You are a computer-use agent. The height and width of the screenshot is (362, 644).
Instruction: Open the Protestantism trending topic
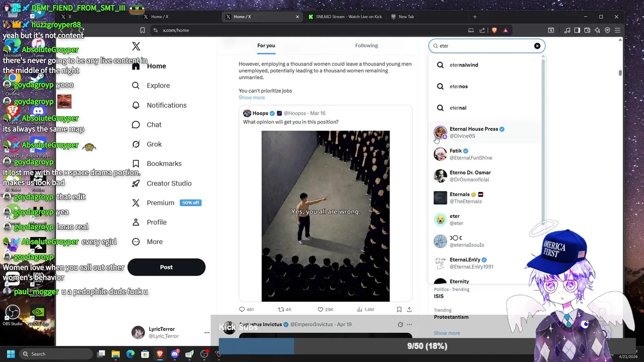[x=451, y=317]
